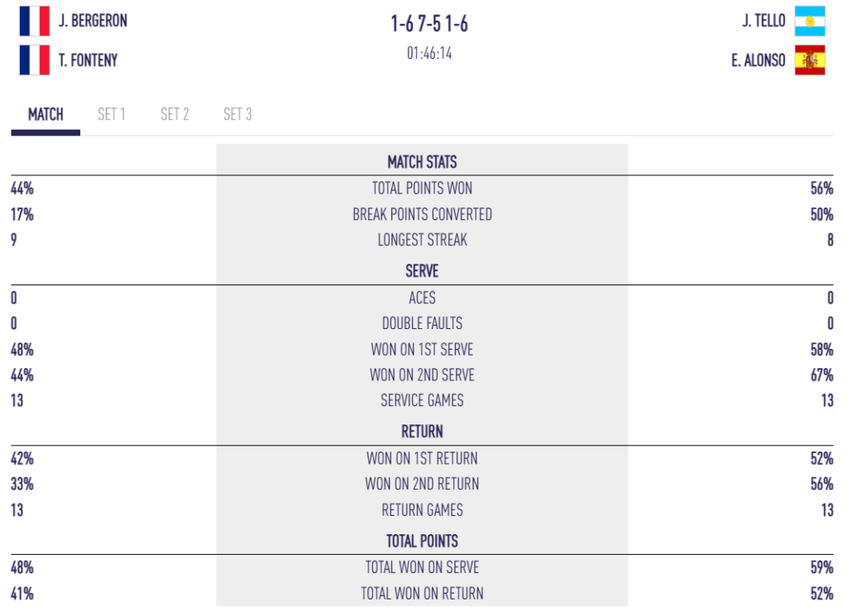Open the SET 1 tab
This screenshot has height=616, width=847.
tap(112, 115)
